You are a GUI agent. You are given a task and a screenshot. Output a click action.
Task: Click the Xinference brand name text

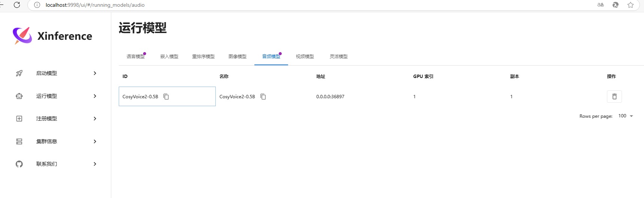tap(65, 36)
